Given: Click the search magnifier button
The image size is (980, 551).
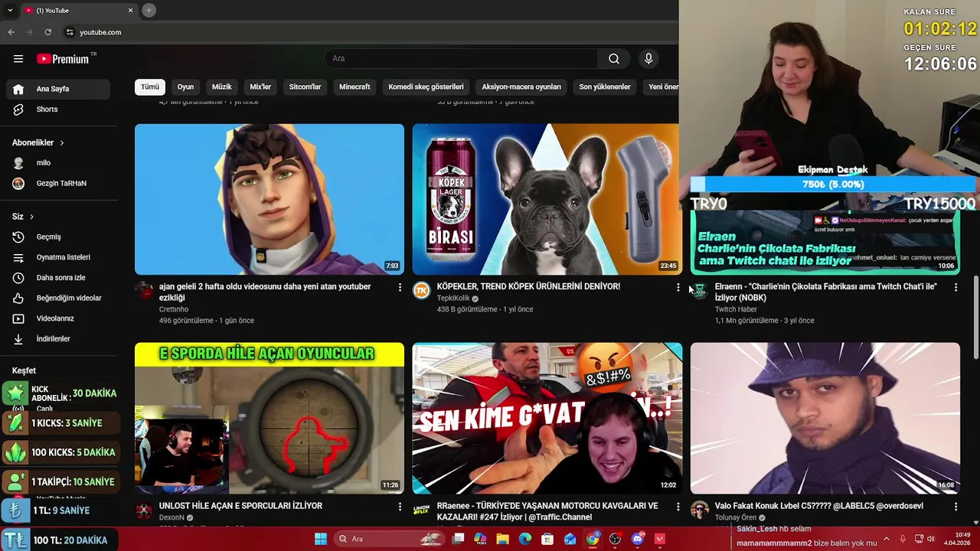Looking at the screenshot, I should [x=614, y=59].
